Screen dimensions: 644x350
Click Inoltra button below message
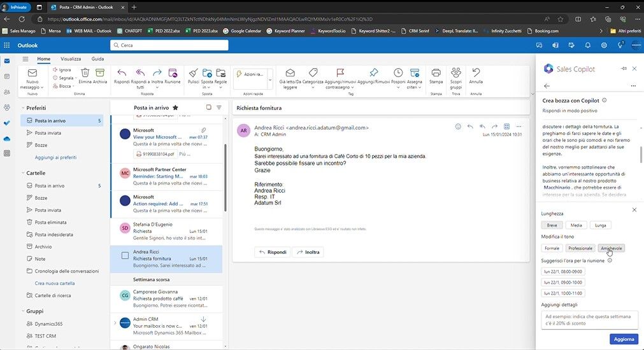point(308,252)
